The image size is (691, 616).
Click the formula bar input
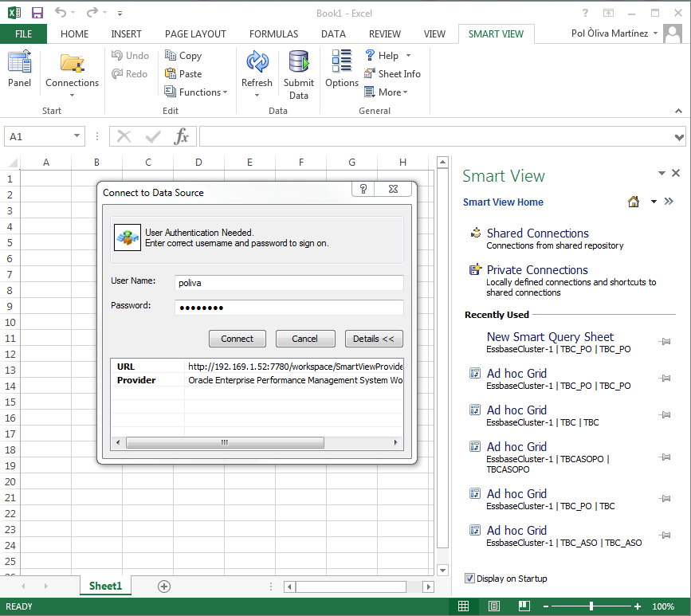436,136
